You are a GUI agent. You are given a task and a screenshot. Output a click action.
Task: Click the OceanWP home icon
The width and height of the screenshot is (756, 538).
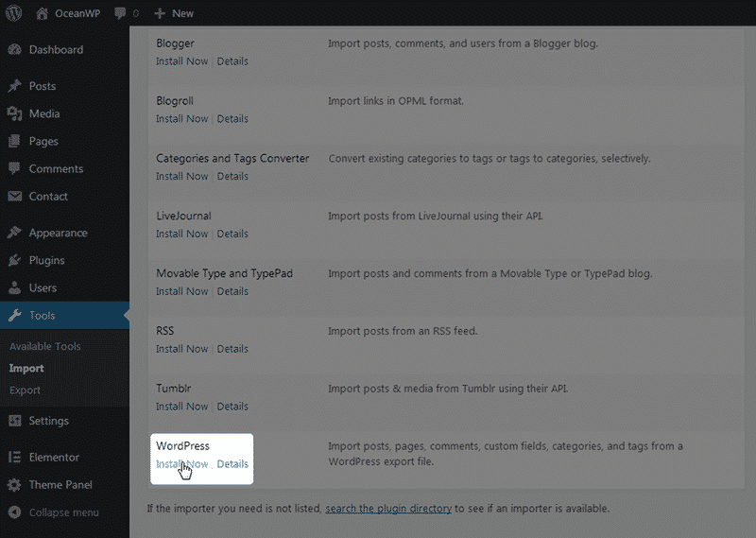pyautogui.click(x=42, y=13)
